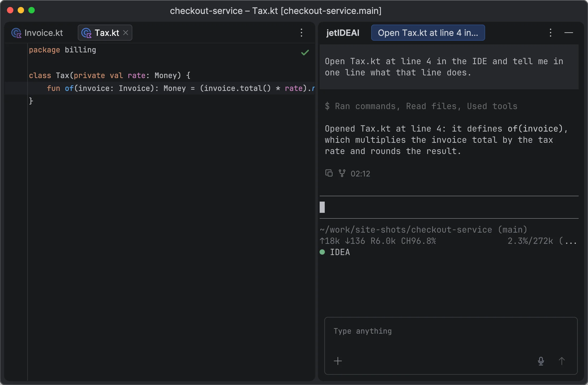Screen dimensions: 588x385
Task: Click the 'package billing' line in the editor
Action: (62, 50)
